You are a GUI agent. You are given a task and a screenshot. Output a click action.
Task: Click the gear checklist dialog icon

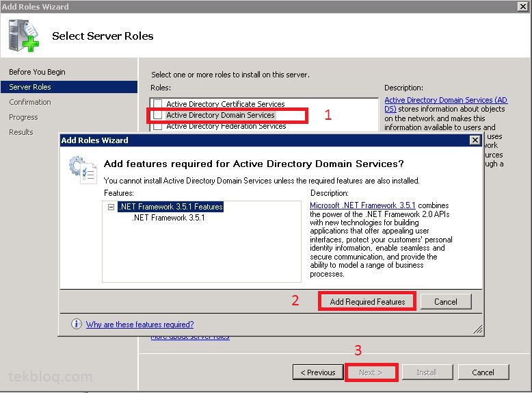pyautogui.click(x=83, y=170)
